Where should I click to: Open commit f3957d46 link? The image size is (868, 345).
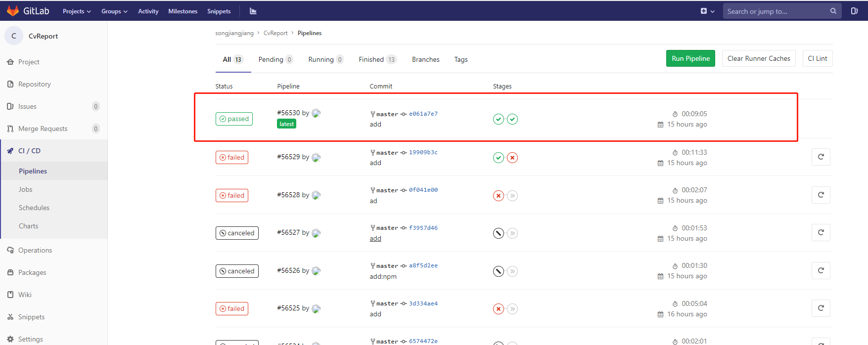[x=423, y=228]
